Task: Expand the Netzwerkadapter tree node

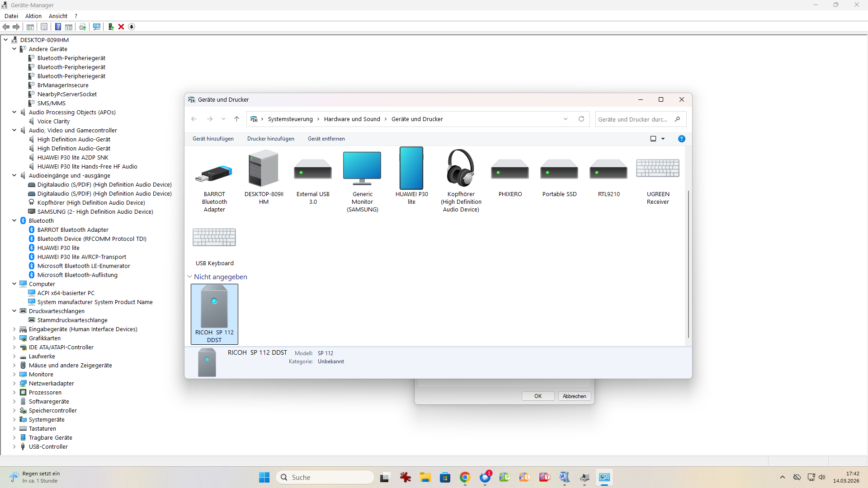Action: (x=14, y=383)
